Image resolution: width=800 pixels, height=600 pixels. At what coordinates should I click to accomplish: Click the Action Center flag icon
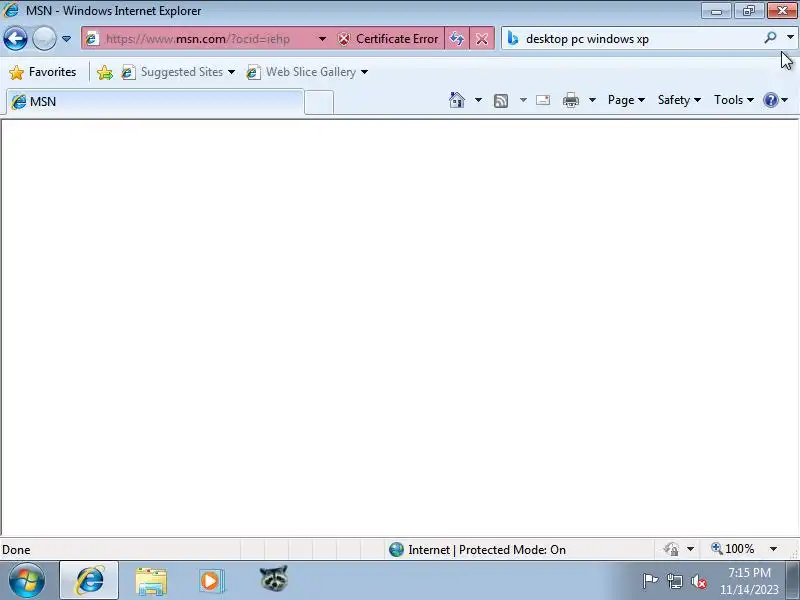pyautogui.click(x=650, y=581)
